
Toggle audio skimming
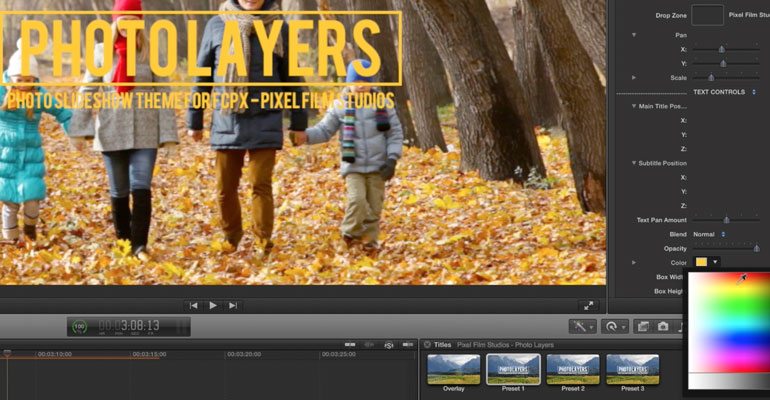(x=369, y=345)
